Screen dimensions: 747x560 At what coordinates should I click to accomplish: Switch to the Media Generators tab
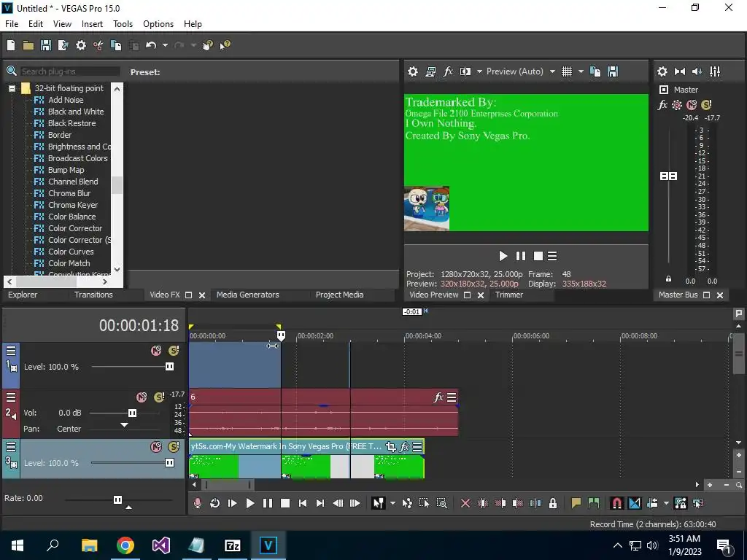[248, 295]
